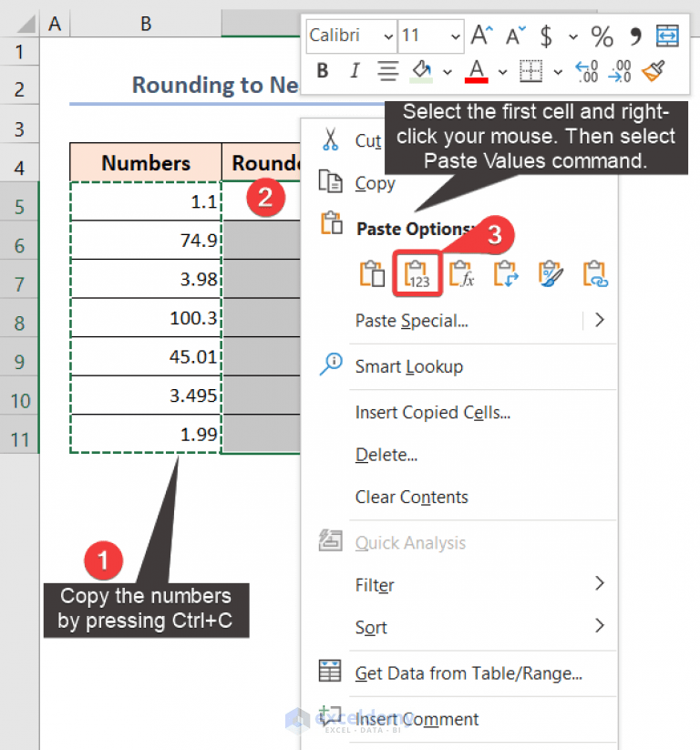Open the Font Color dropdown arrow
The width and height of the screenshot is (700, 750).
502,72
